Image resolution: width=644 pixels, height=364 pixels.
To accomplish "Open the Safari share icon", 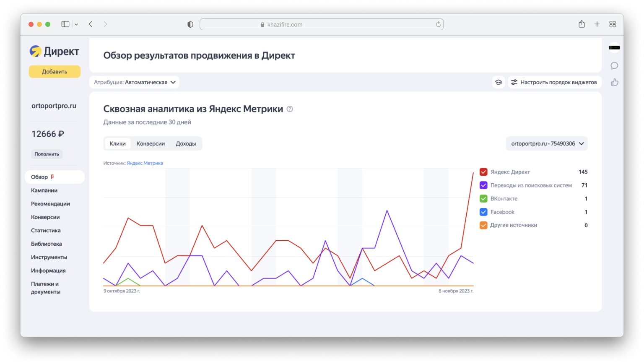I will point(582,24).
